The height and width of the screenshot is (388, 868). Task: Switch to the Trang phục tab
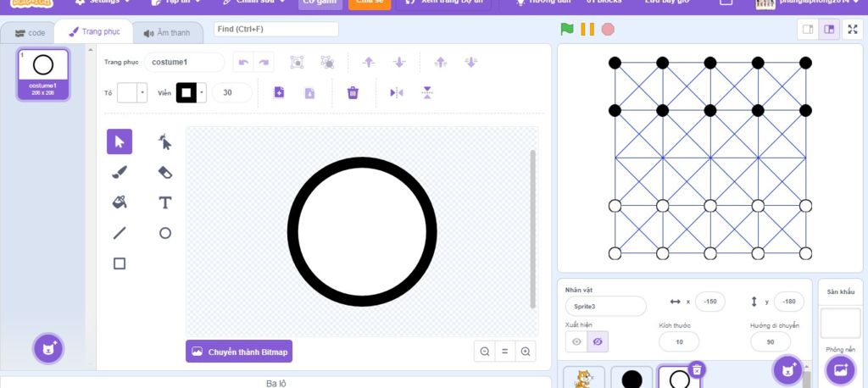94,31
